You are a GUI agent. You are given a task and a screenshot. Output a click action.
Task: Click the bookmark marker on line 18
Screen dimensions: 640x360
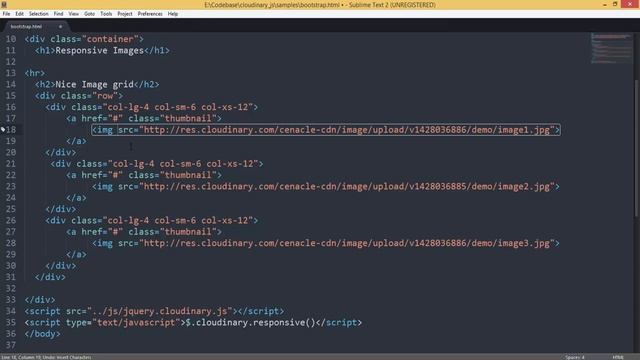[x=3, y=129]
